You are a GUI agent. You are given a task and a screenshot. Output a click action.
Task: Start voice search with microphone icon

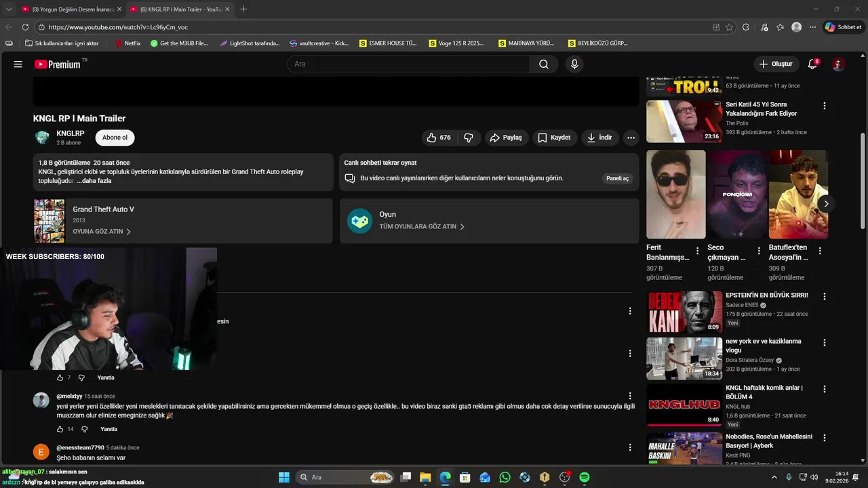(574, 64)
